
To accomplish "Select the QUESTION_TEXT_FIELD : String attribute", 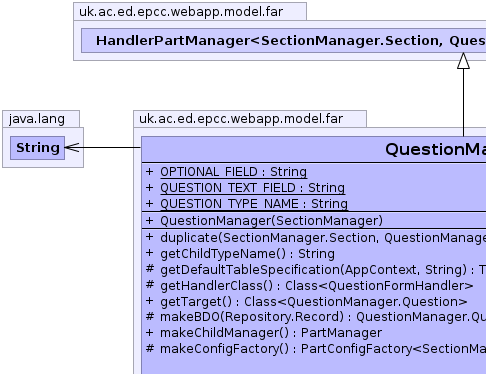I will (x=252, y=188).
